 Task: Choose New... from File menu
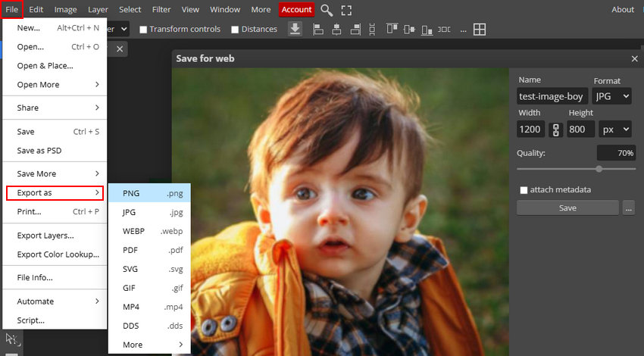55,28
